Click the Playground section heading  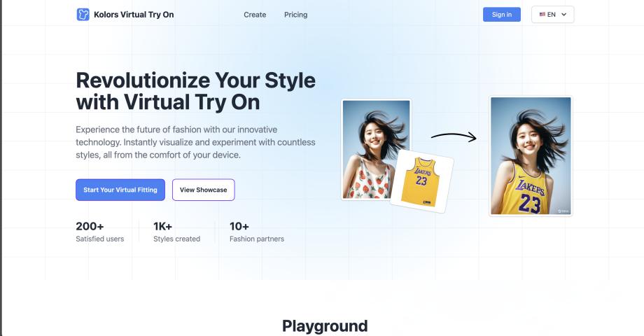click(x=324, y=325)
